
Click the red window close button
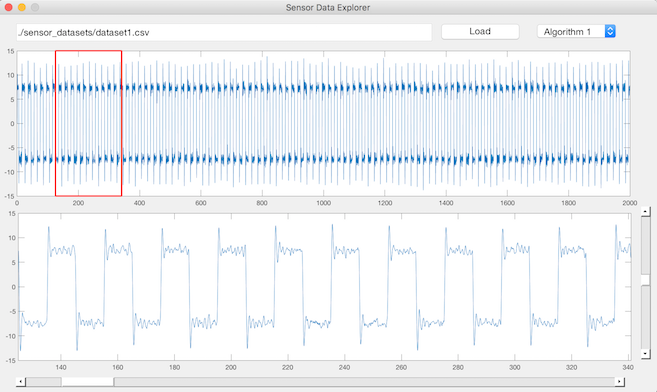8,7
